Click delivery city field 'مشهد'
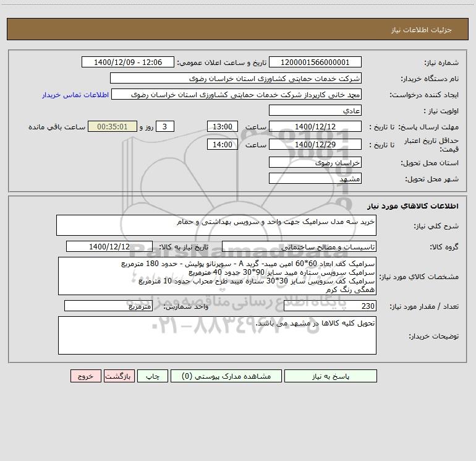Image resolution: width=476 pixels, height=461 pixels. click(315, 178)
